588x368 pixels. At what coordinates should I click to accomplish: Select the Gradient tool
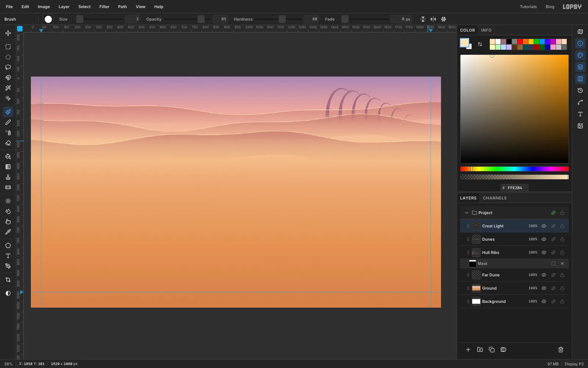8,167
